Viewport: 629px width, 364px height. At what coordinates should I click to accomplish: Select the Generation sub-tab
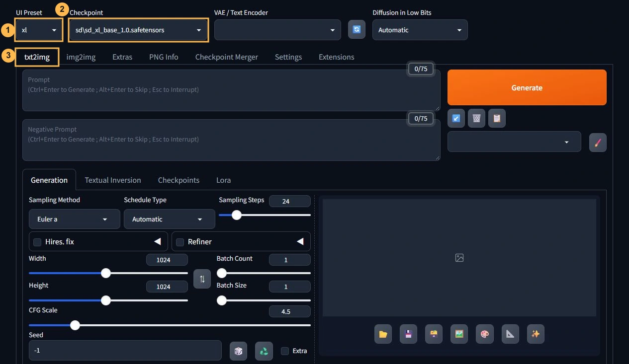[x=49, y=180]
